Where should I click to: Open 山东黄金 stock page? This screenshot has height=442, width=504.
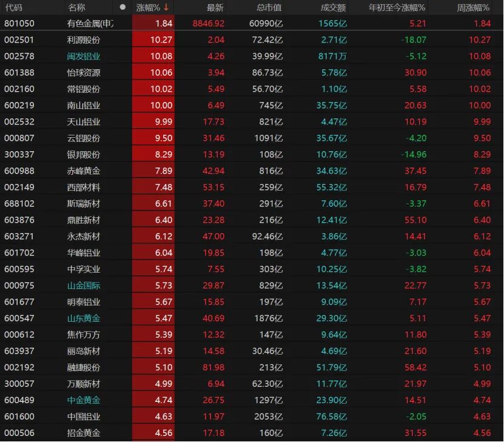tap(85, 318)
